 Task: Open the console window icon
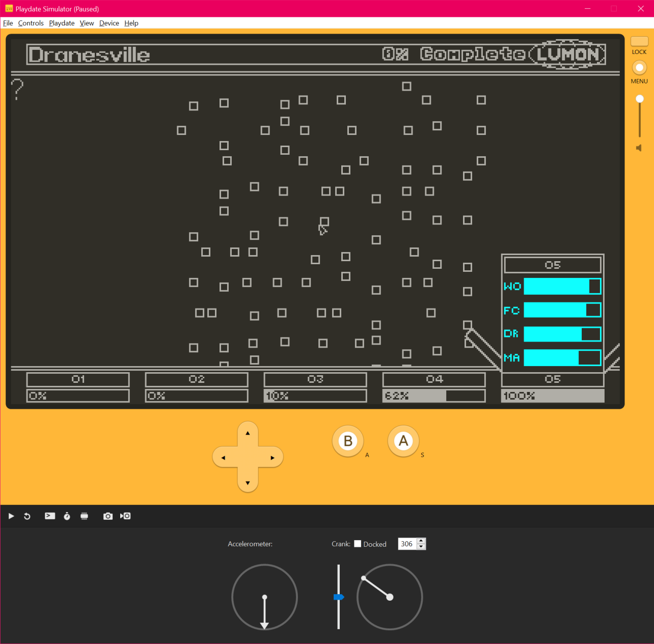[50, 516]
